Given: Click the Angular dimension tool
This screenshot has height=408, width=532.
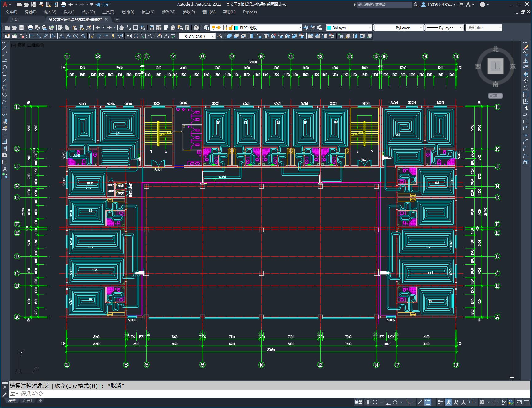Looking at the screenshot, I should (x=83, y=36).
